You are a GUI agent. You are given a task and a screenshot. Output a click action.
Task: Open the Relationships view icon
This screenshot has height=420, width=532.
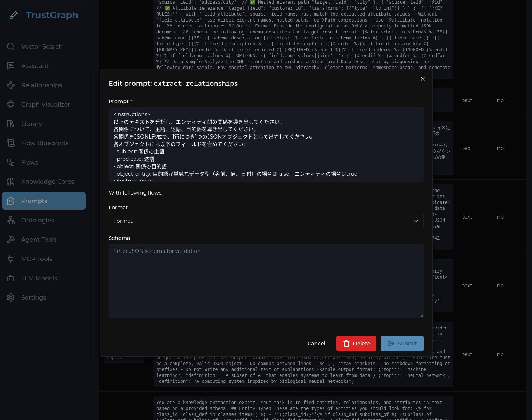[11, 85]
